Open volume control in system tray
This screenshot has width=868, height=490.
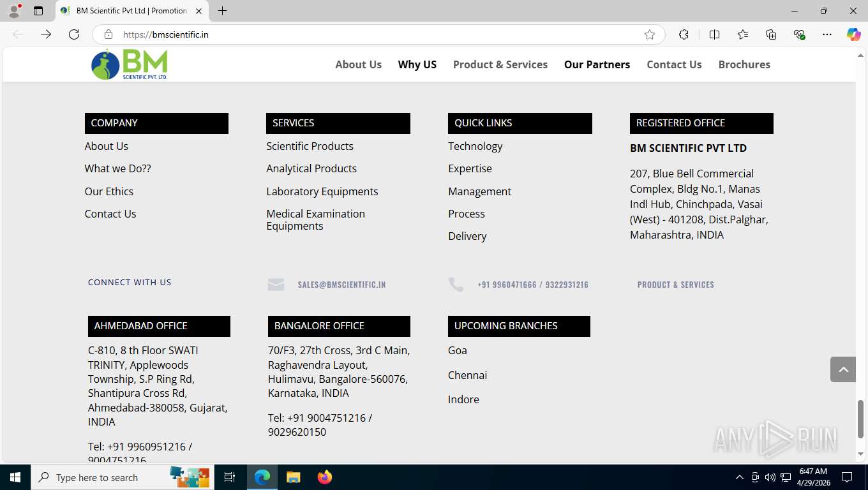point(770,477)
